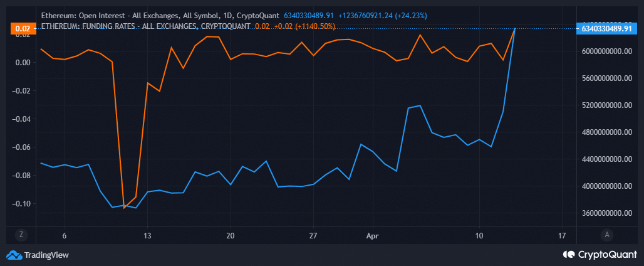Click the Apr marker on the time axis
Screen dimensions: 644x266
click(373, 236)
